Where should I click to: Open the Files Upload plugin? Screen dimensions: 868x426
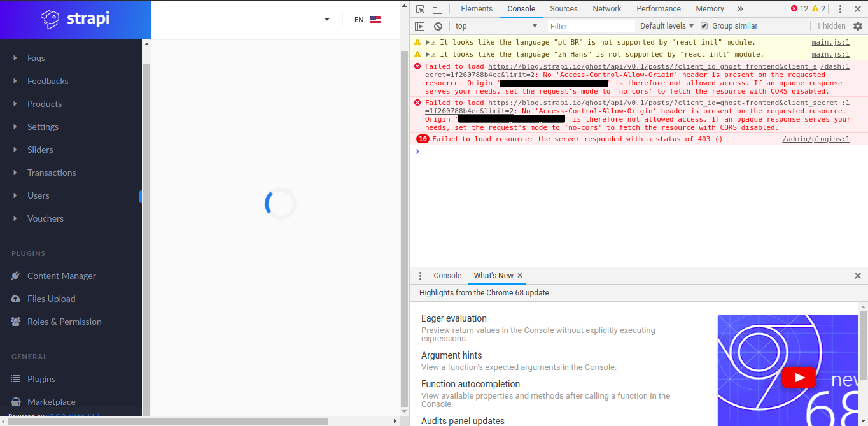52,299
